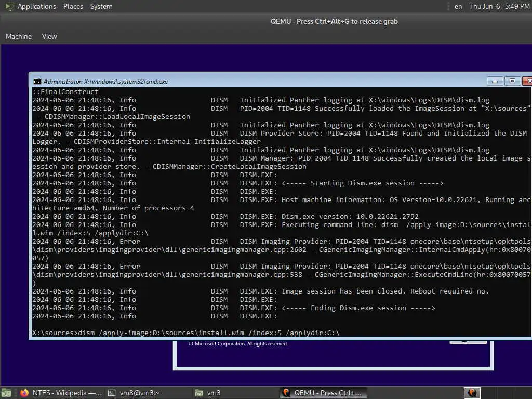532x399 pixels.
Task: Open the Places menu
Action: (73, 6)
